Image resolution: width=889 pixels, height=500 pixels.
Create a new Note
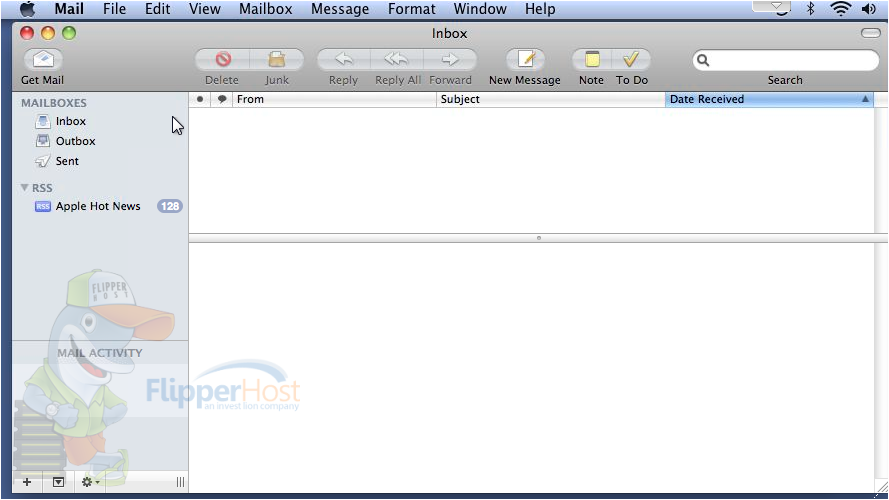click(x=592, y=59)
